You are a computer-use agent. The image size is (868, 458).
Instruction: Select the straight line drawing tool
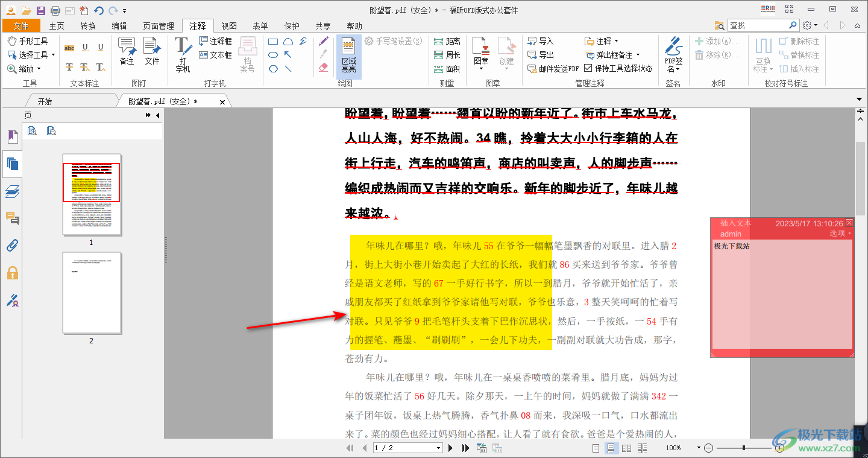(288, 68)
